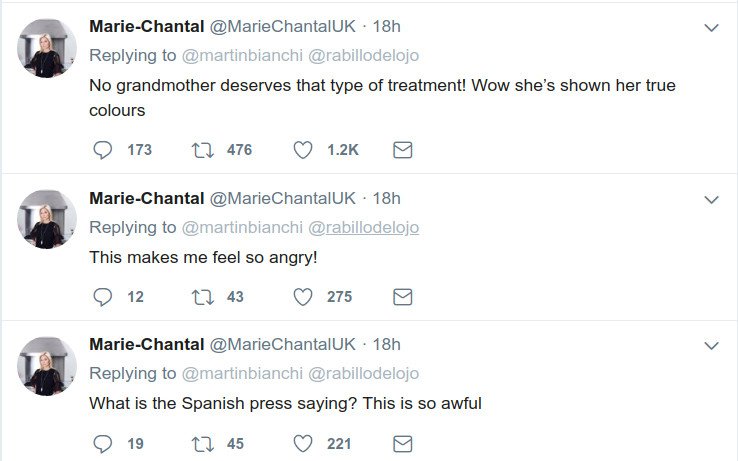Image resolution: width=738 pixels, height=461 pixels.
Task: Like the 'Spanish press' tweet
Action: [x=304, y=443]
